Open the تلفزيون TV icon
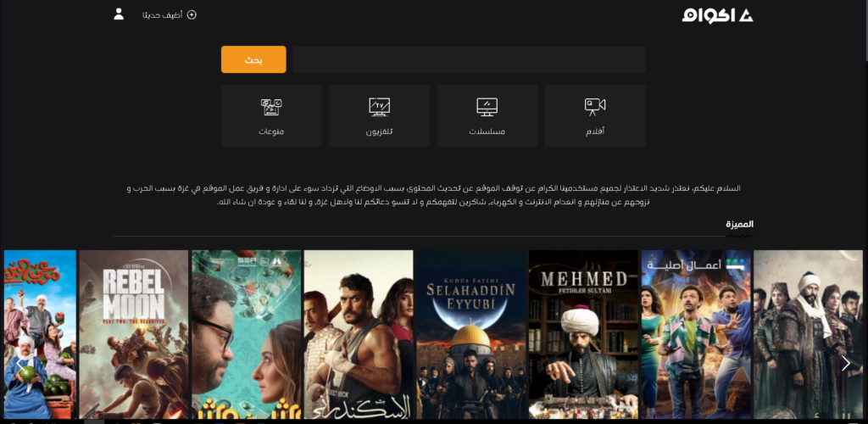 (379, 106)
